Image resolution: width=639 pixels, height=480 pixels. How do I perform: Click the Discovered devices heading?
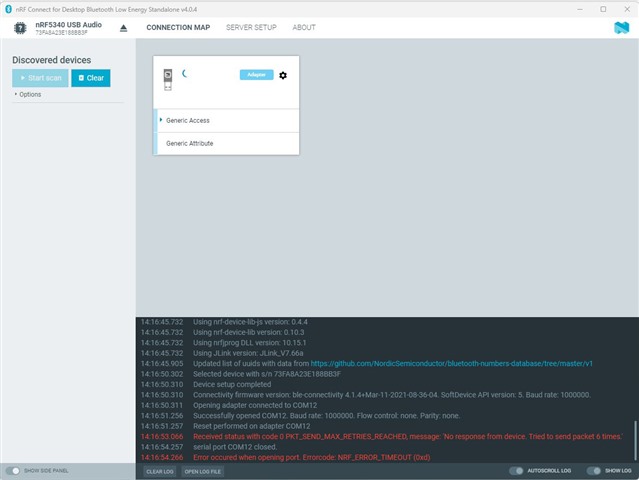(x=52, y=60)
